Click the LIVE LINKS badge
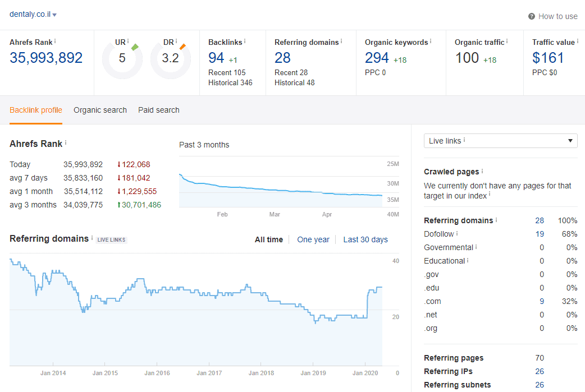 coord(111,239)
